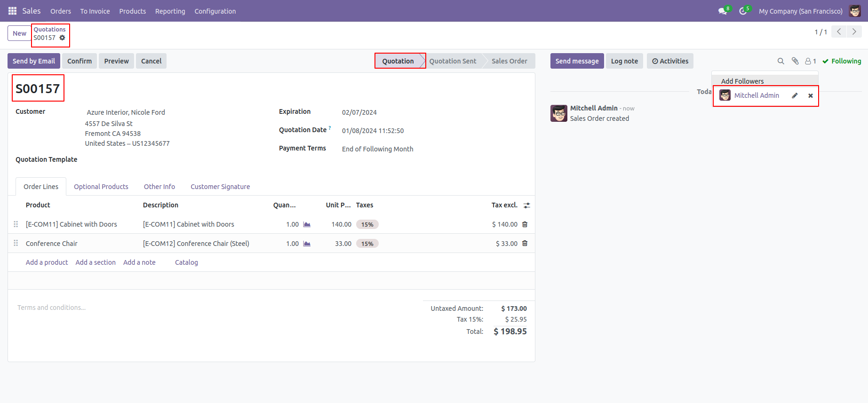Open the conversations chat bubble icon
The height and width of the screenshot is (403, 868).
click(x=723, y=11)
